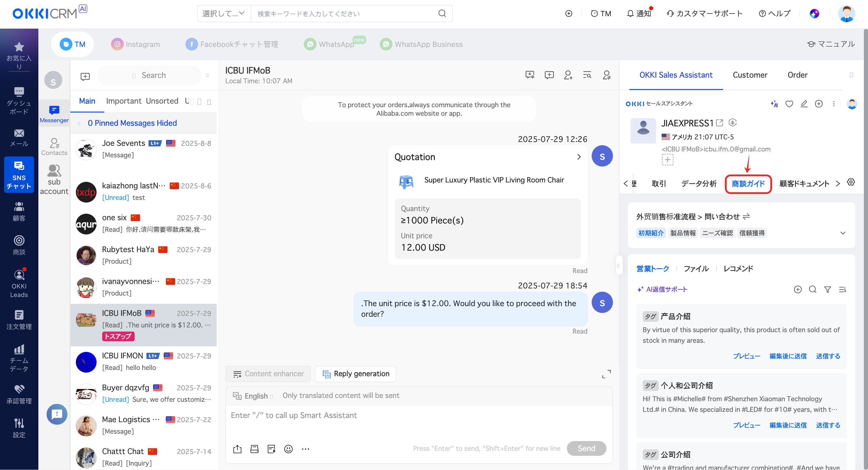
Task: Click the filter funnel icon in sales talk
Action: (x=828, y=289)
